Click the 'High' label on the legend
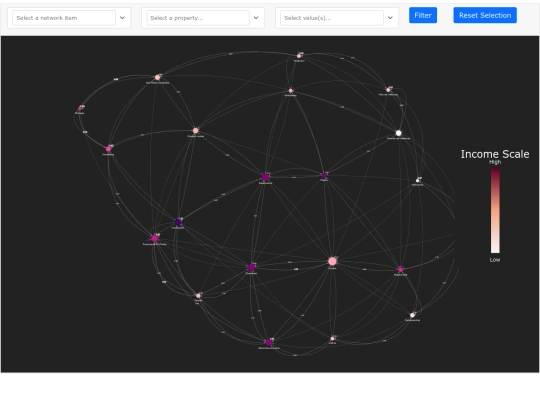 click(495, 162)
